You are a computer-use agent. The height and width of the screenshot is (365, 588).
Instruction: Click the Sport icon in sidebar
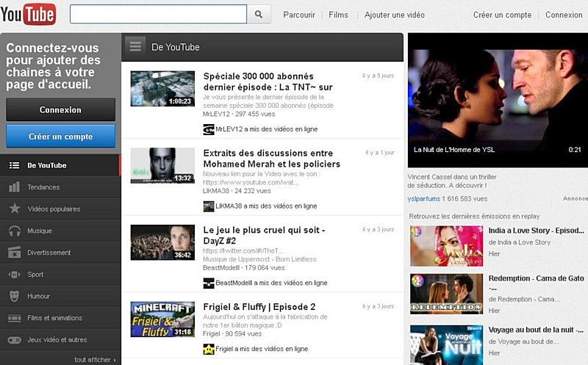tap(14, 275)
